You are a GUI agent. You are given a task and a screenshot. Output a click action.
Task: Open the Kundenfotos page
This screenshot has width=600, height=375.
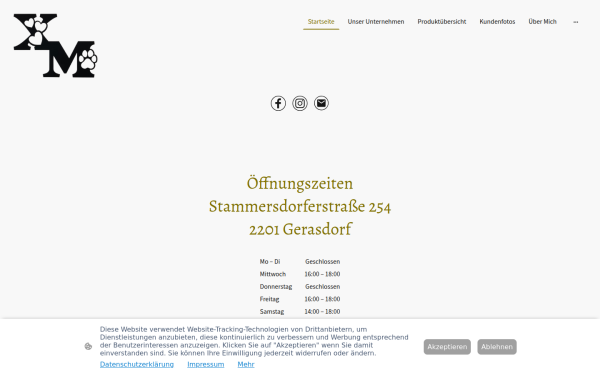click(497, 22)
